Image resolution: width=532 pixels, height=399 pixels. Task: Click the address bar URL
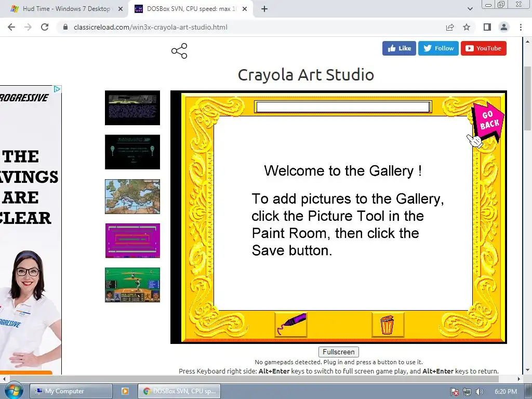(x=151, y=27)
